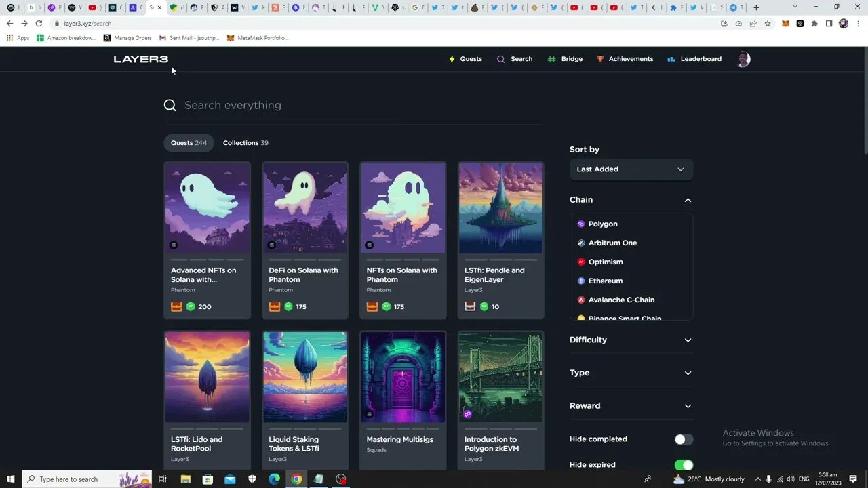
Task: Filter by Avalanche C-Chain
Action: pyautogui.click(x=621, y=300)
